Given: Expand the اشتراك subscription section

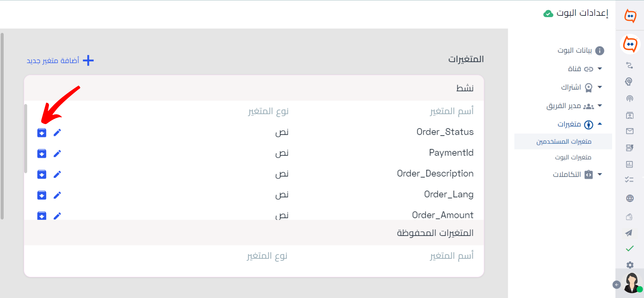Looking at the screenshot, I should pyautogui.click(x=582, y=87).
